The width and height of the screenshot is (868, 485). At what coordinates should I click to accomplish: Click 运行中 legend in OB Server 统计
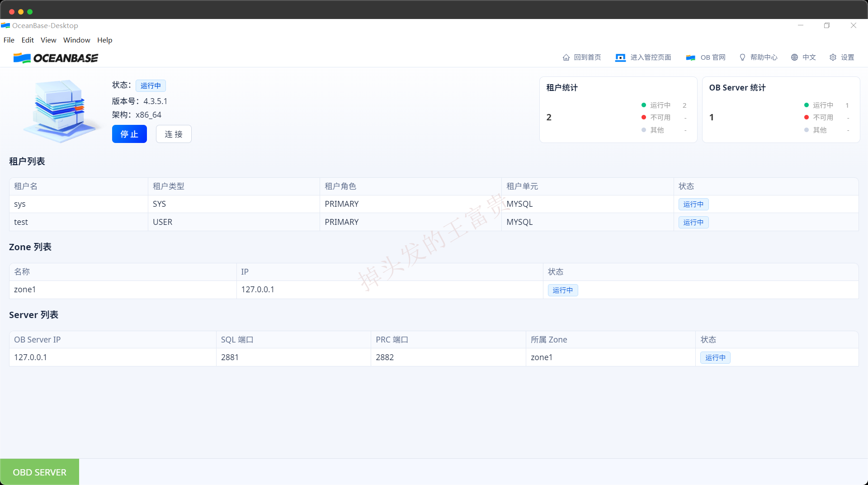823,105
